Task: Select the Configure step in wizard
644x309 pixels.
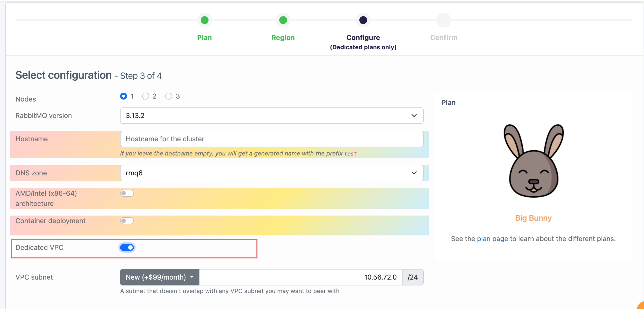Action: [363, 37]
